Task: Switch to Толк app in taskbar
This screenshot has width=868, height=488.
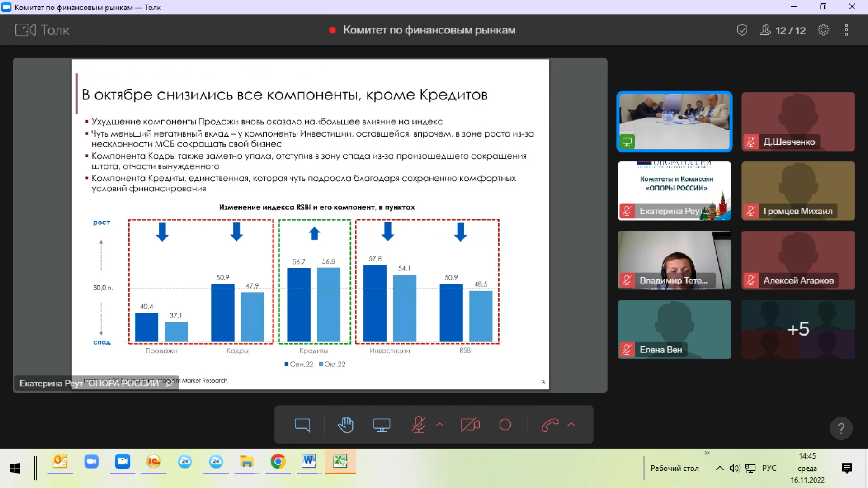Action: (123, 461)
